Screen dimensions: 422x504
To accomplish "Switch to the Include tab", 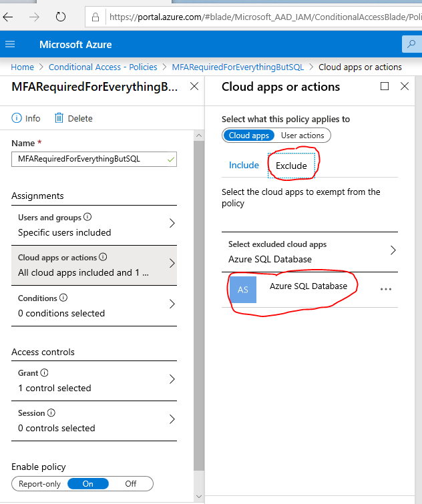I will 244,165.
